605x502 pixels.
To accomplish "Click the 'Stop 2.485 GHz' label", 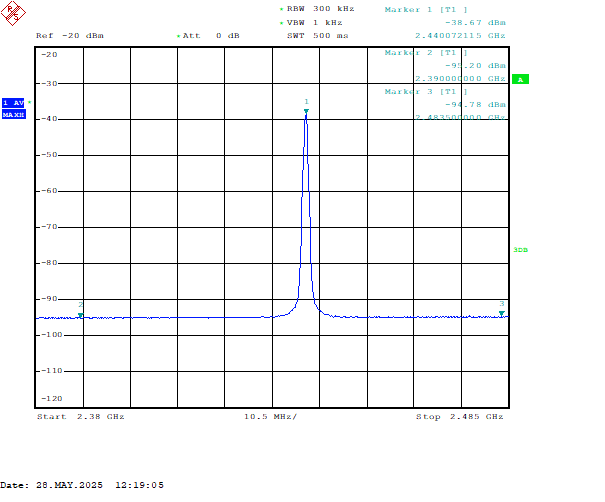I will (x=460, y=417).
